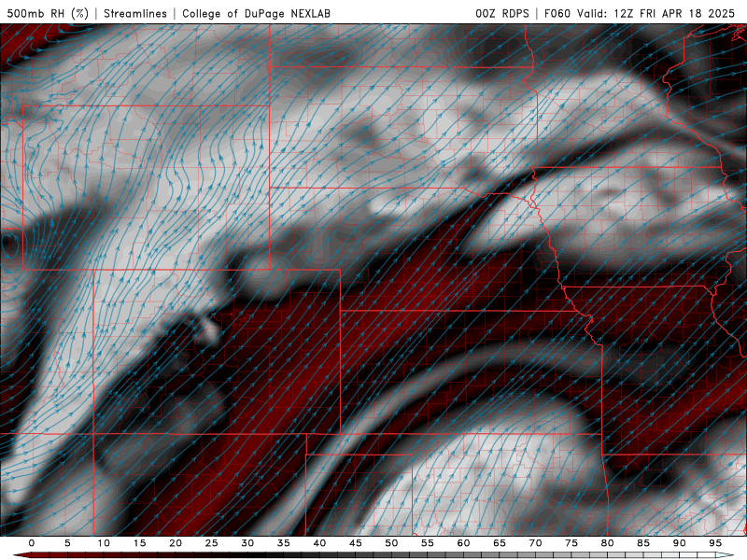Click the dark red low-end colorbar arrow
The width and height of the screenshot is (747, 560).
[21, 555]
